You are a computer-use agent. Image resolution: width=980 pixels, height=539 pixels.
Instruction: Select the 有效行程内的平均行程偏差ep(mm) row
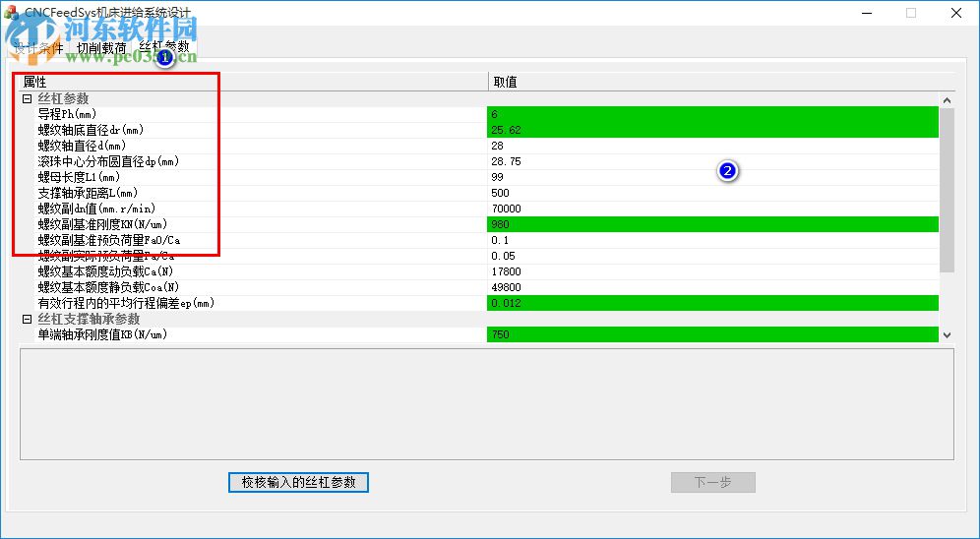click(x=262, y=303)
